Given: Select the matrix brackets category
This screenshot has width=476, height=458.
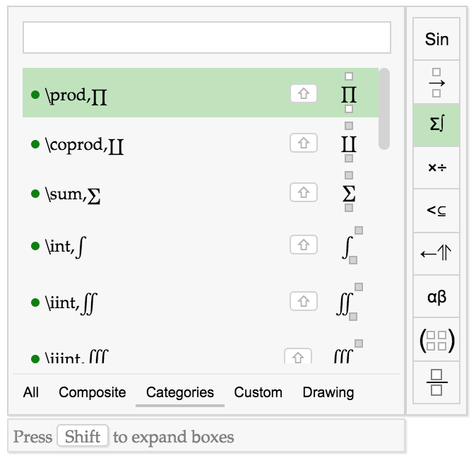Looking at the screenshot, I should pos(436,339).
